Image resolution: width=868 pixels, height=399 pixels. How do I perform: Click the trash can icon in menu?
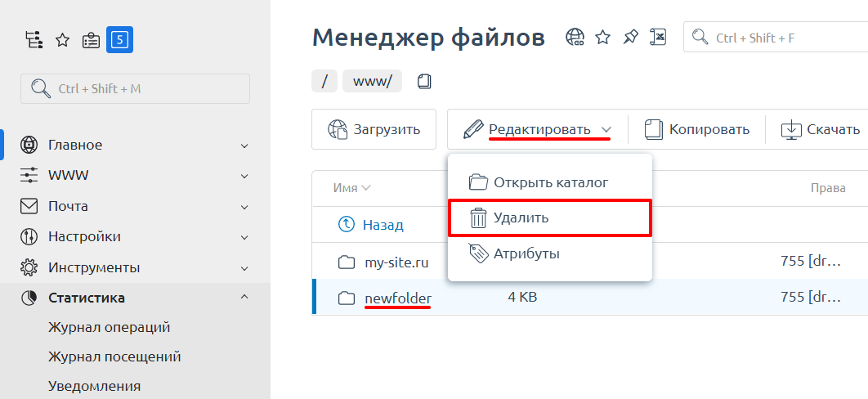point(478,218)
